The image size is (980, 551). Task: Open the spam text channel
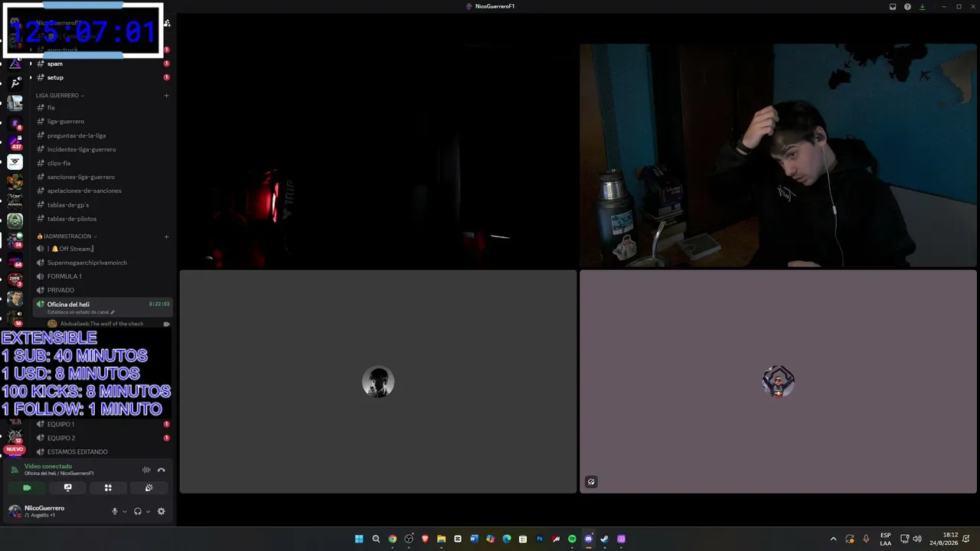[101, 64]
